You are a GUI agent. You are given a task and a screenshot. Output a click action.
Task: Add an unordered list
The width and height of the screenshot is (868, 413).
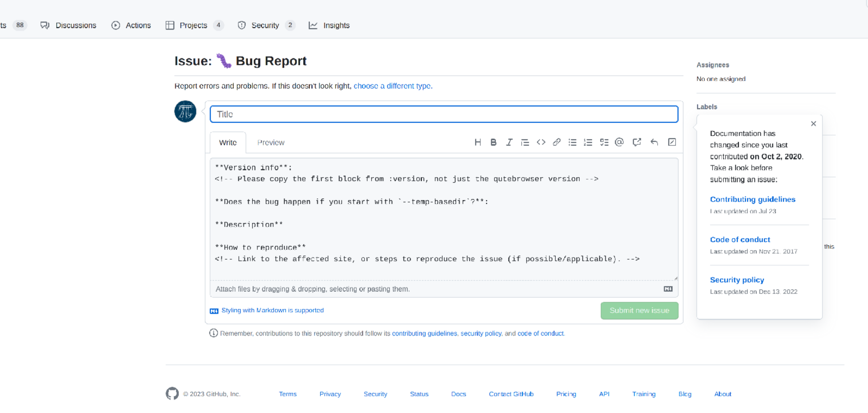572,142
